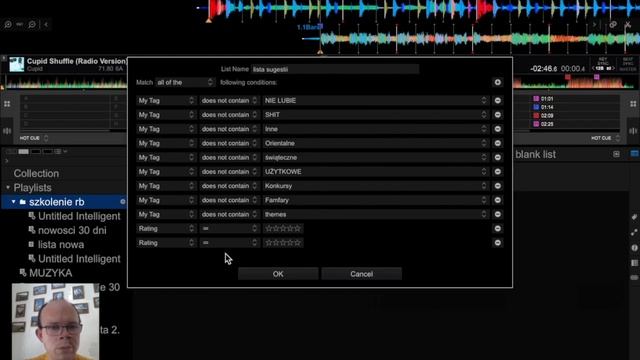This screenshot has height=360, width=640.
Task: Remove the Famfary condition row
Action: click(498, 200)
